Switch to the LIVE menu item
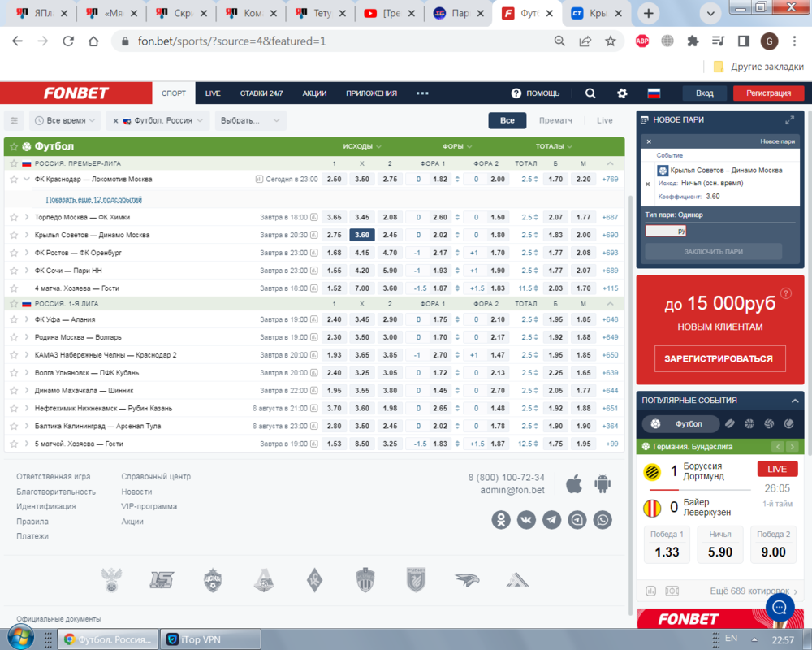Screen dimensions: 812x650 click(x=213, y=93)
